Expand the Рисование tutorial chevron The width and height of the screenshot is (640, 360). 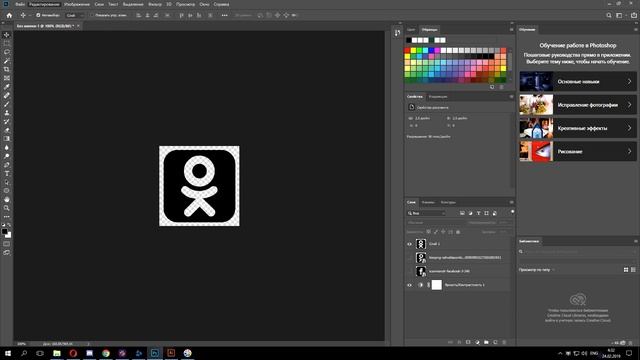click(629, 151)
